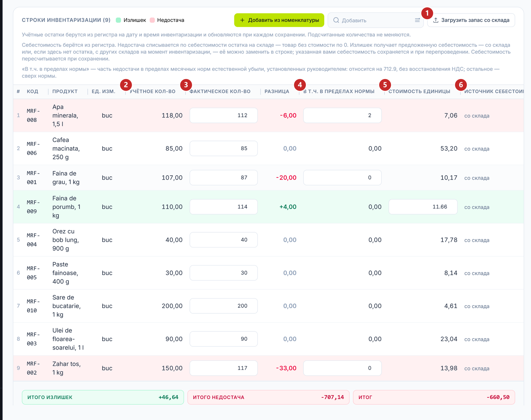Click the Разница column header
The image size is (531, 420).
pyautogui.click(x=277, y=91)
